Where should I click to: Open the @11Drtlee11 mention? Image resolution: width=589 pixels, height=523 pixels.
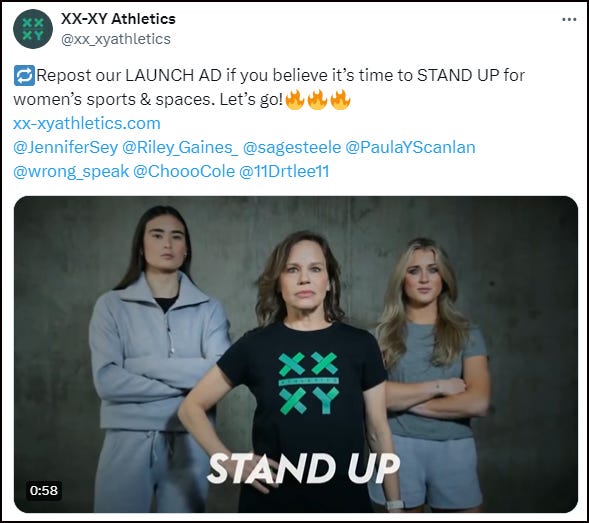click(284, 171)
